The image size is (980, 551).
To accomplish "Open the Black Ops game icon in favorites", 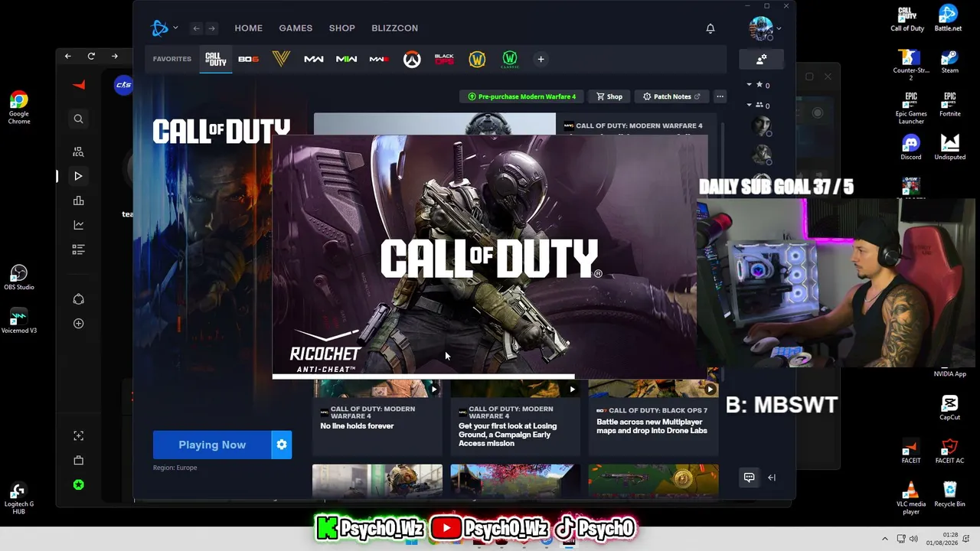I will pos(444,59).
